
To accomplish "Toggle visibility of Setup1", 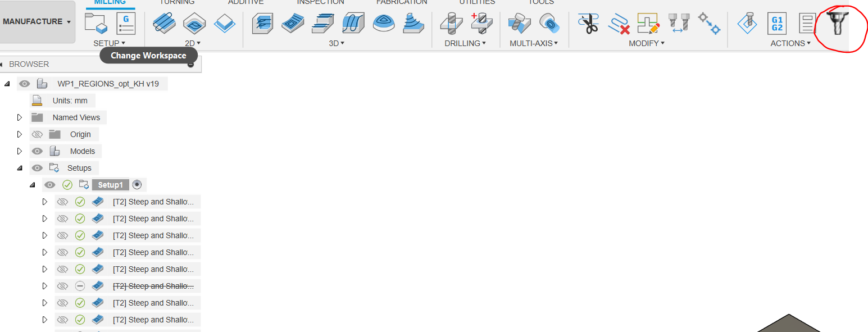I will (x=50, y=185).
